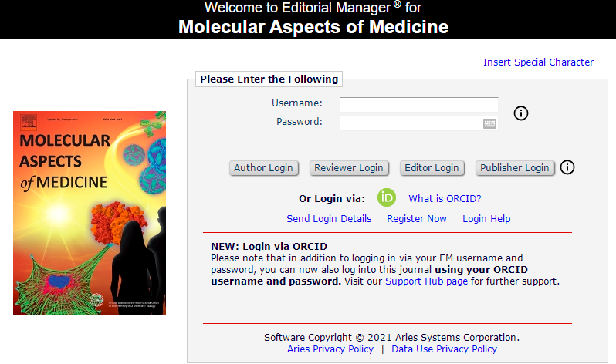Open the Data Use Privacy Policy link
This screenshot has width=616, height=364.
445,349
